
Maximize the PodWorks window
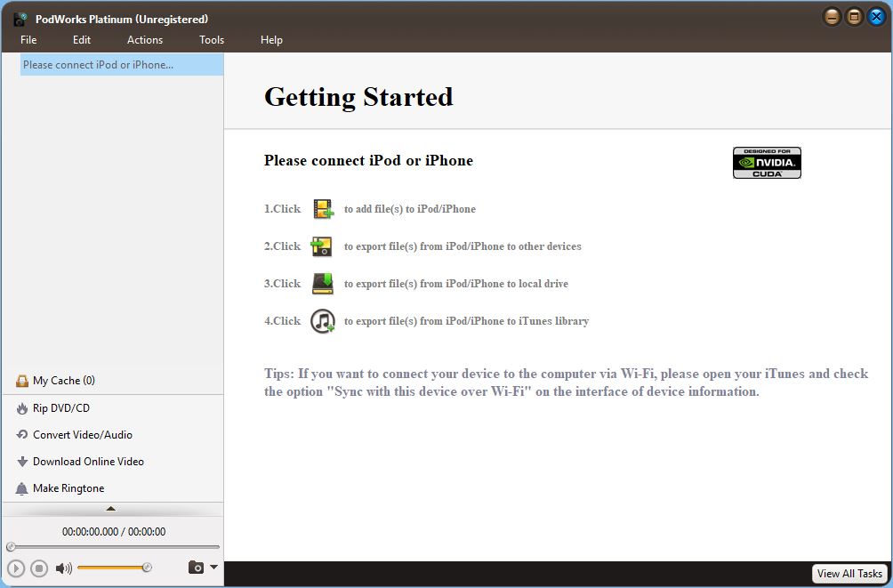click(x=854, y=17)
